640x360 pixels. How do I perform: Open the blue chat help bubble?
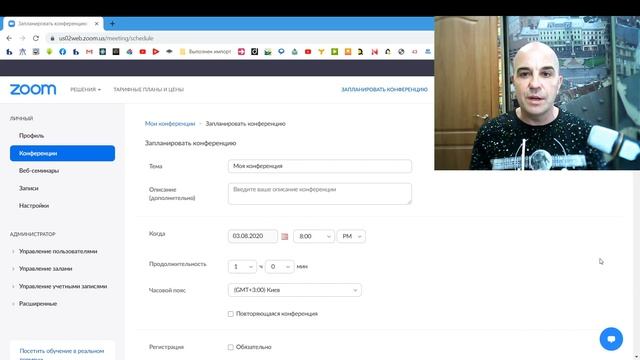point(611,339)
